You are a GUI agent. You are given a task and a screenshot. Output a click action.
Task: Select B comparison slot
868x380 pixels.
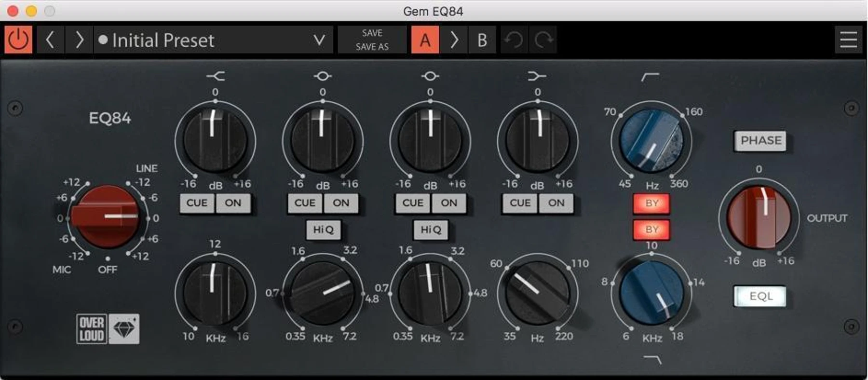(482, 40)
